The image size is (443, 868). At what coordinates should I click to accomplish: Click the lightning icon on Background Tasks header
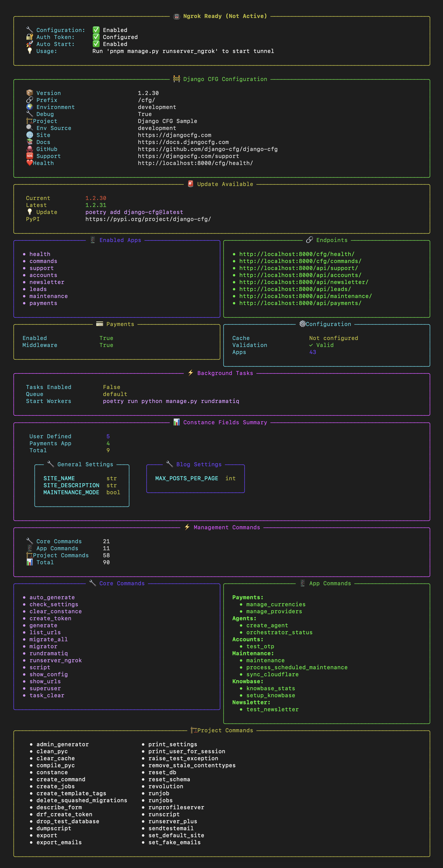191,373
